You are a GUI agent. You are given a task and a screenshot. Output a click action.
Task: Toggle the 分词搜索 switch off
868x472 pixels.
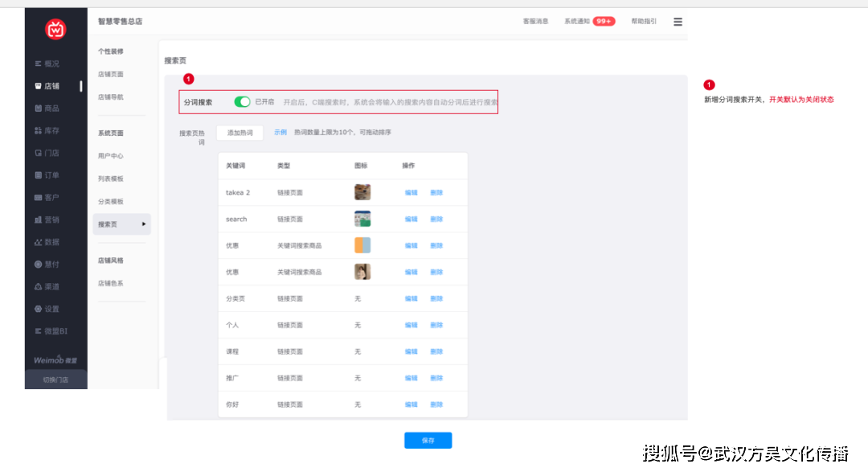coord(242,102)
